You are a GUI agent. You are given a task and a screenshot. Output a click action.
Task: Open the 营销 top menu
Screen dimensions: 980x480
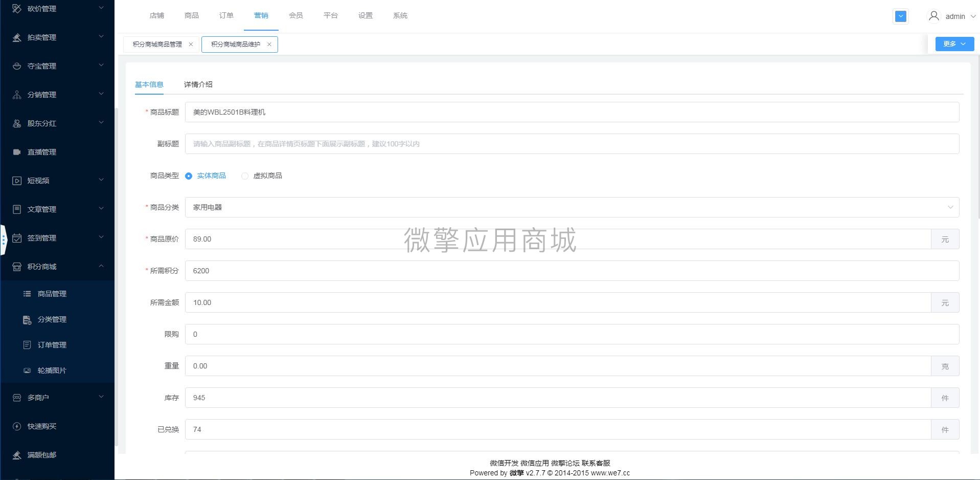pyautogui.click(x=261, y=16)
